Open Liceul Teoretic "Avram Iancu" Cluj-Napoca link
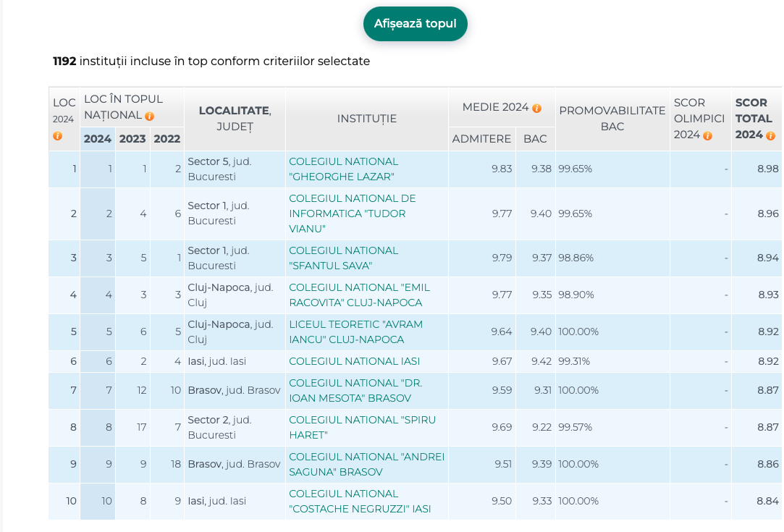 pyautogui.click(x=356, y=332)
